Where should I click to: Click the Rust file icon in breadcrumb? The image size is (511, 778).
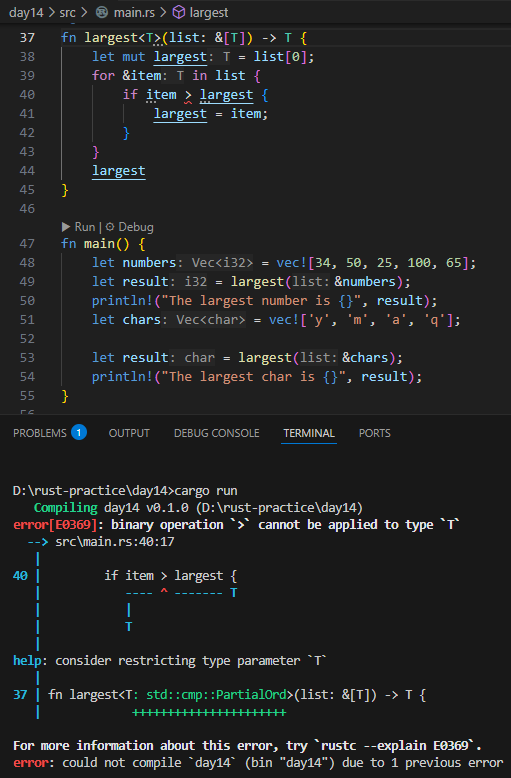tap(102, 12)
